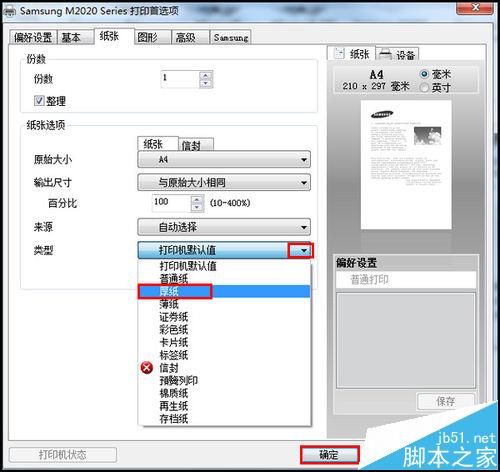The image size is (500, 472).
Task: Click the printer icon in the title bar
Action: [10, 12]
